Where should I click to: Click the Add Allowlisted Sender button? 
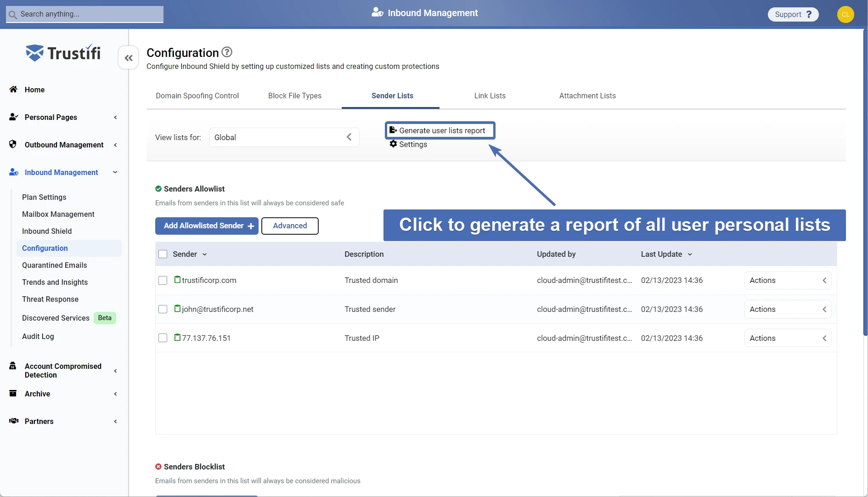click(207, 226)
